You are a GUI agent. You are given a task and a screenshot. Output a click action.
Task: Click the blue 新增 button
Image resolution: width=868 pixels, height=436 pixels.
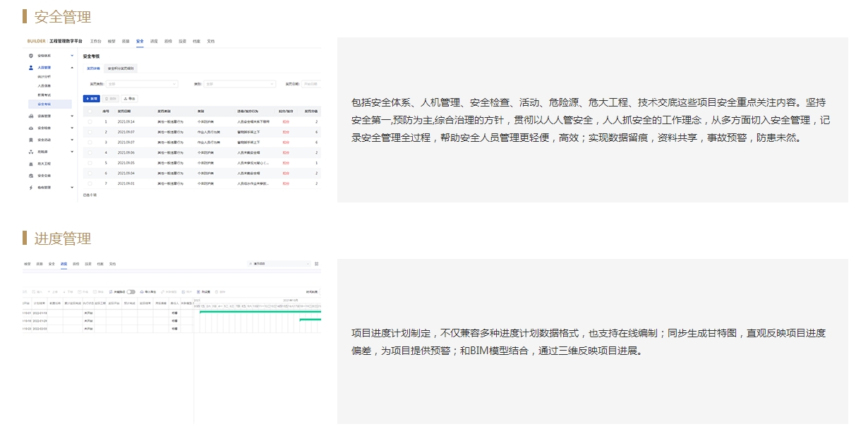tap(92, 99)
